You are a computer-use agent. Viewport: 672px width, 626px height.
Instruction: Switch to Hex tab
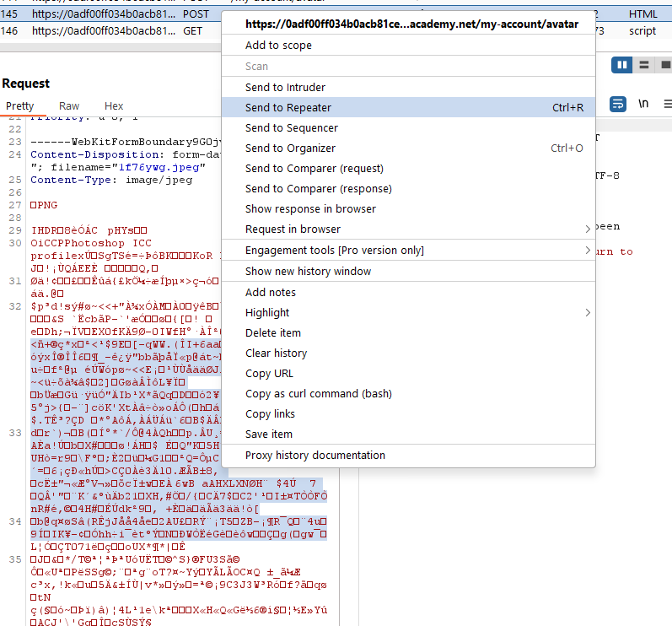point(114,106)
